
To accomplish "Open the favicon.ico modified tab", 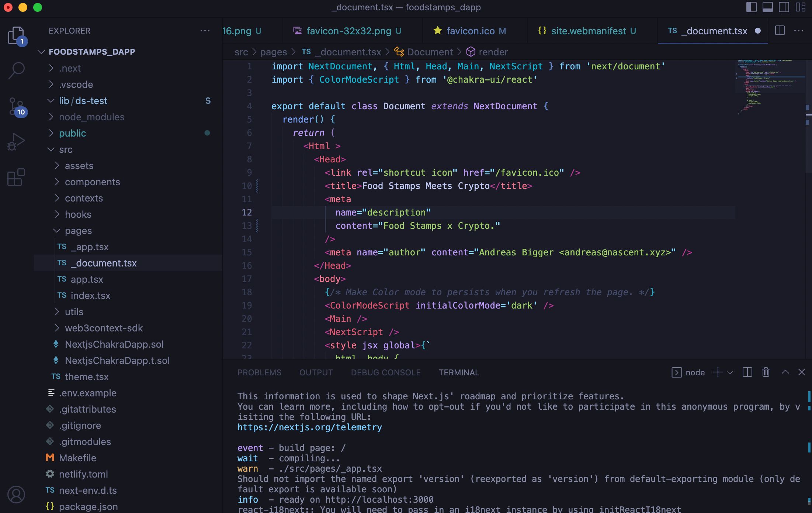I will click(470, 31).
